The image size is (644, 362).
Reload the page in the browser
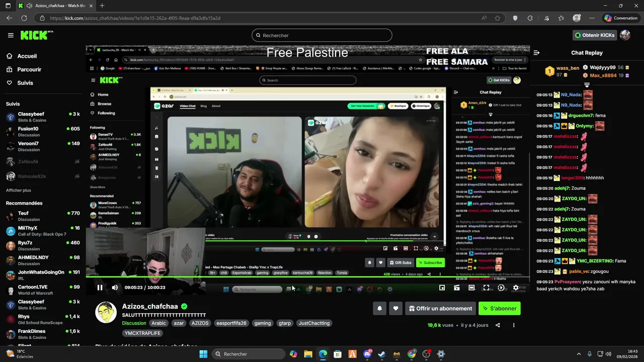[24, 18]
